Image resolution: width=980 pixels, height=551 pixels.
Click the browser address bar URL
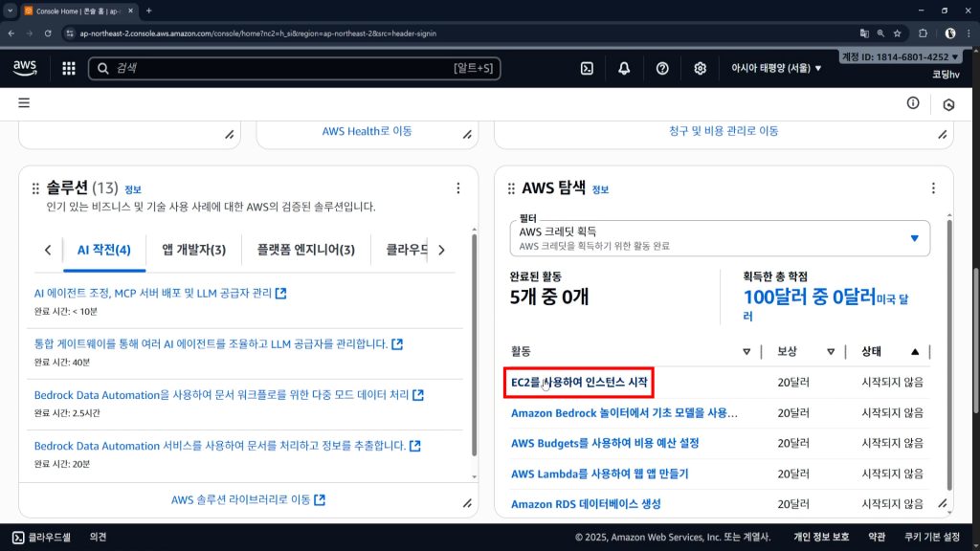click(257, 33)
